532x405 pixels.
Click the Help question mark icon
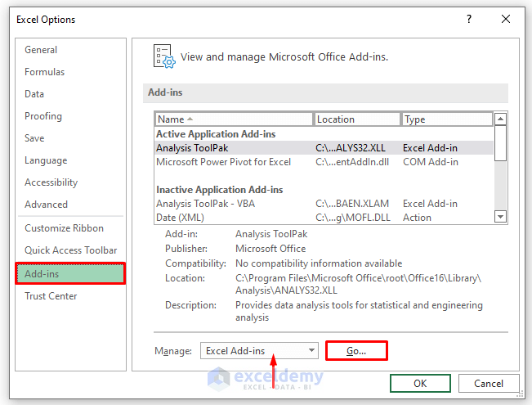pos(469,19)
